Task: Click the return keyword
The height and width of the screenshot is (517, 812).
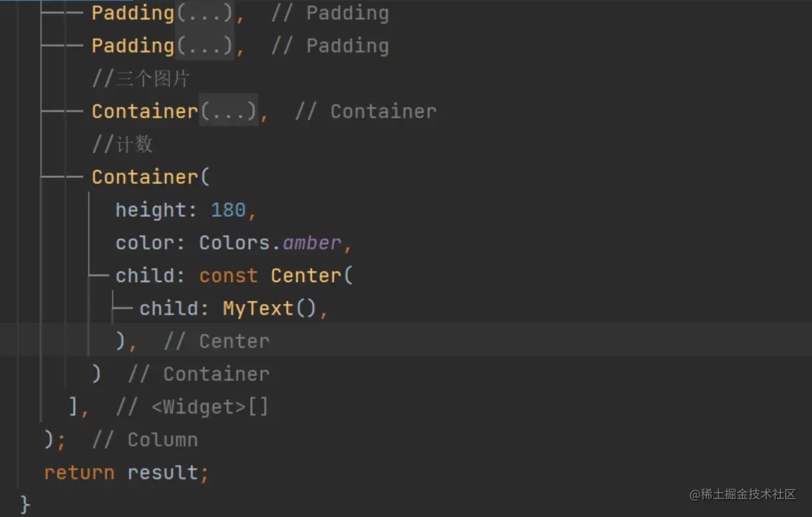Action: [x=79, y=473]
